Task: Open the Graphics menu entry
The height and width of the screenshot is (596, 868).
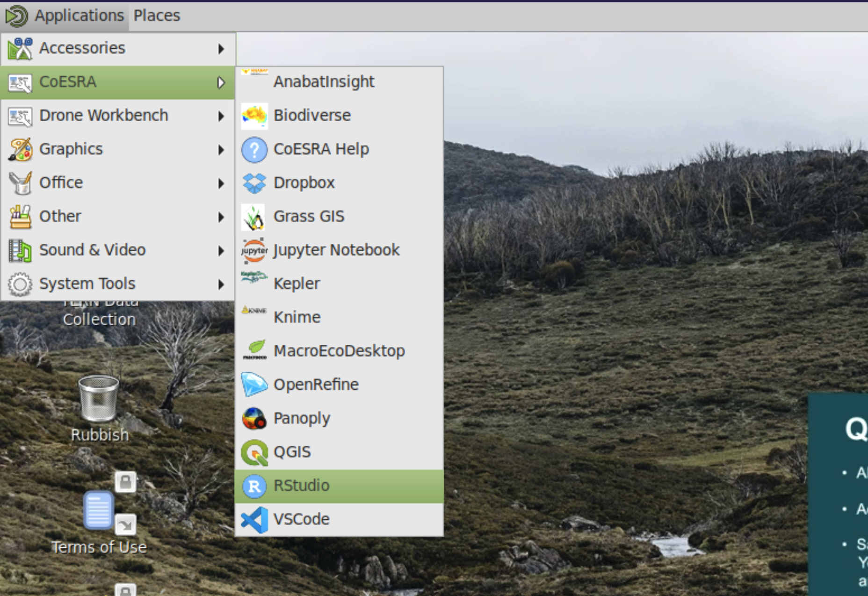Action: point(118,149)
